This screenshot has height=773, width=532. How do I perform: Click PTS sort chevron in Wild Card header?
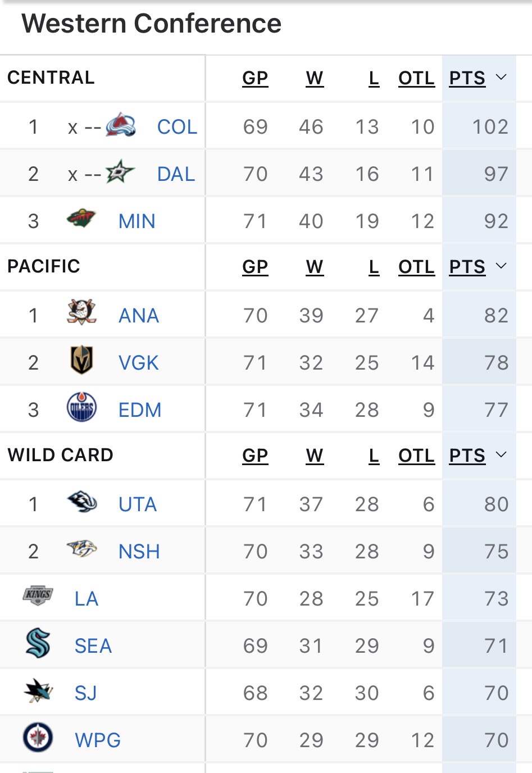501,455
